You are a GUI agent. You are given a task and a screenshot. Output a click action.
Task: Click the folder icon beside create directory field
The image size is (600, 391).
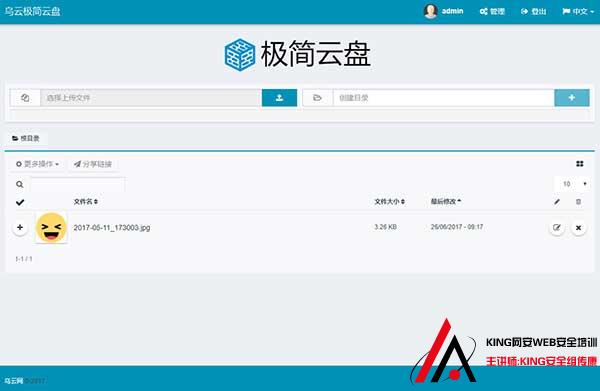coord(318,98)
